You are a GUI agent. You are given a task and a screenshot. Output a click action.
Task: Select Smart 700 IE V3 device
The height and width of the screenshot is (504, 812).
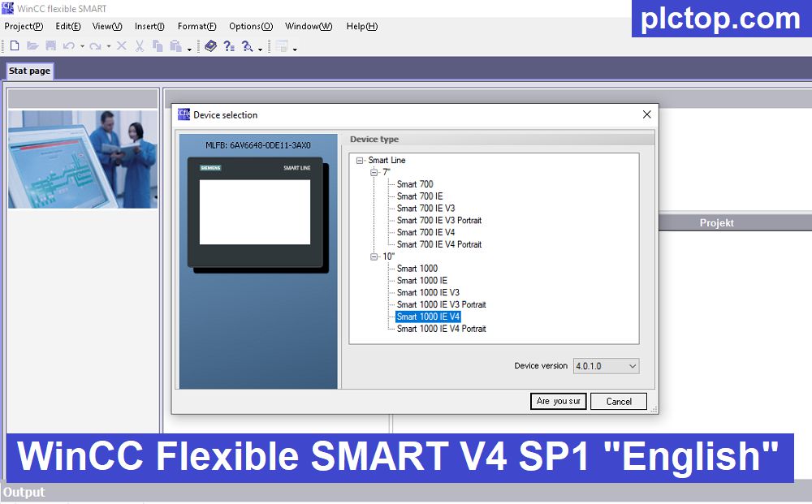[425, 208]
